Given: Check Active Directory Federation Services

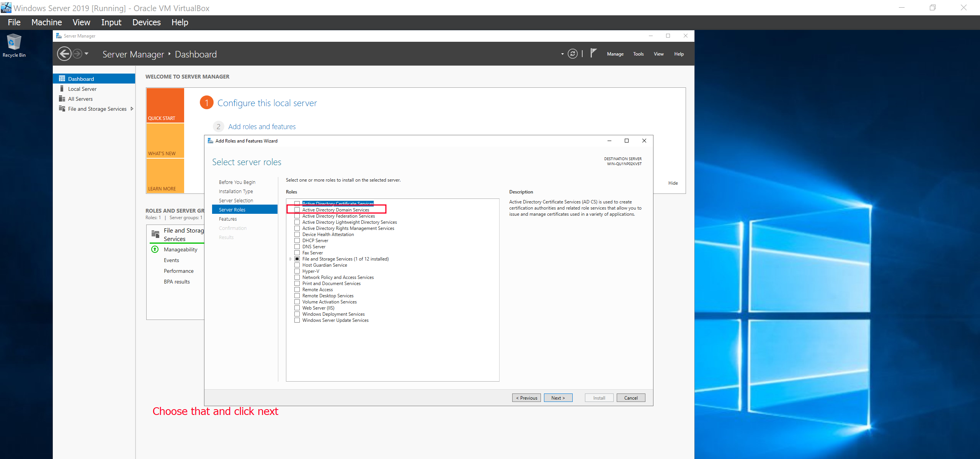Looking at the screenshot, I should click(297, 216).
